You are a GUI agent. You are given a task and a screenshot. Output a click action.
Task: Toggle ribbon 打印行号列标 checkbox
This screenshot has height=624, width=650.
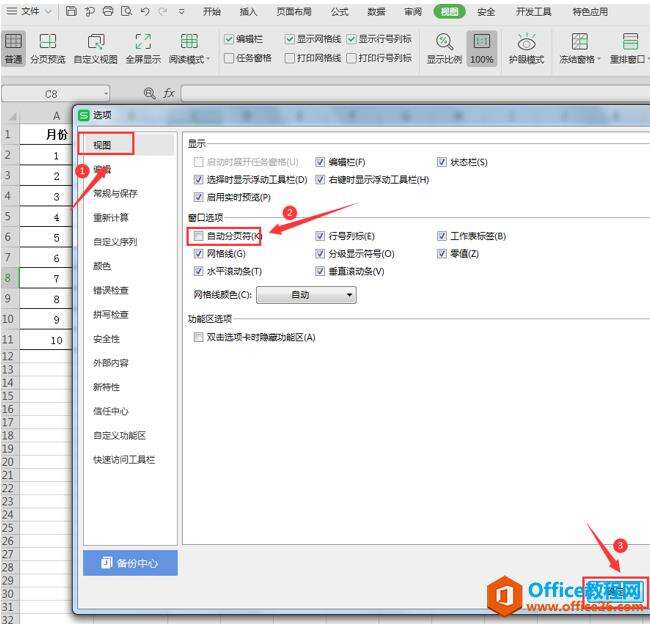point(351,58)
